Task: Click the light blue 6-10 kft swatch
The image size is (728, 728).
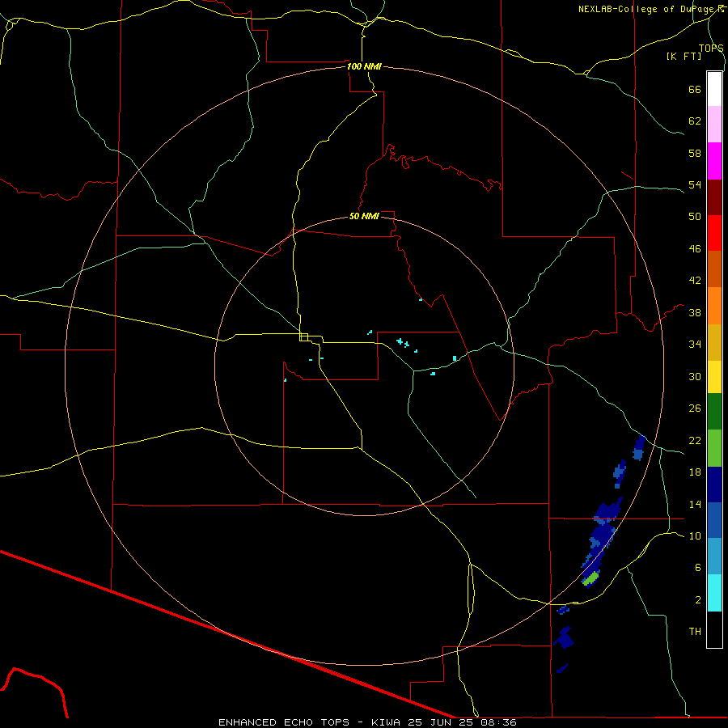Action: pyautogui.click(x=714, y=556)
